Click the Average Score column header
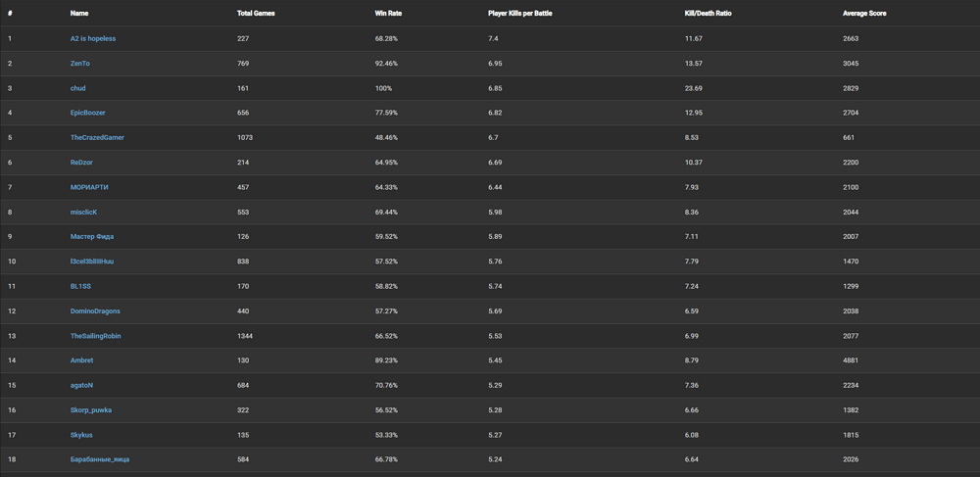Screen dimensions: 980x477 click(x=864, y=14)
